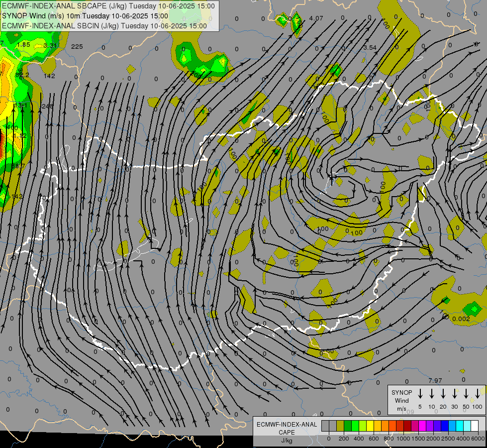Click the 3.54 value on the map

tap(370, 48)
